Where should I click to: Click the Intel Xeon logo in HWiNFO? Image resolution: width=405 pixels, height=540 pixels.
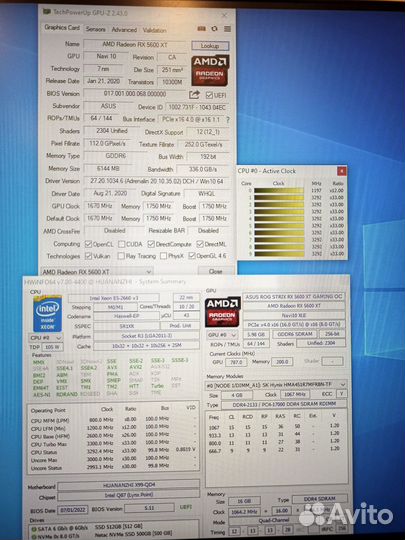[48, 313]
